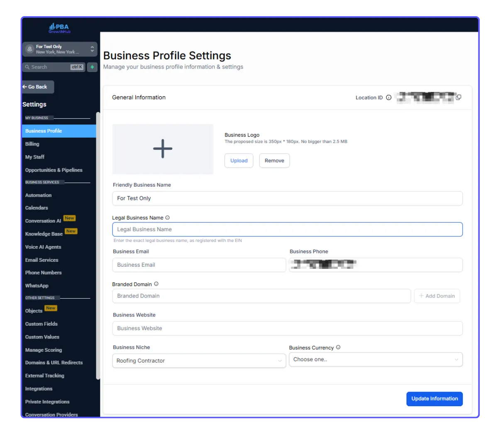Click the Branded Domain info icon

156,284
